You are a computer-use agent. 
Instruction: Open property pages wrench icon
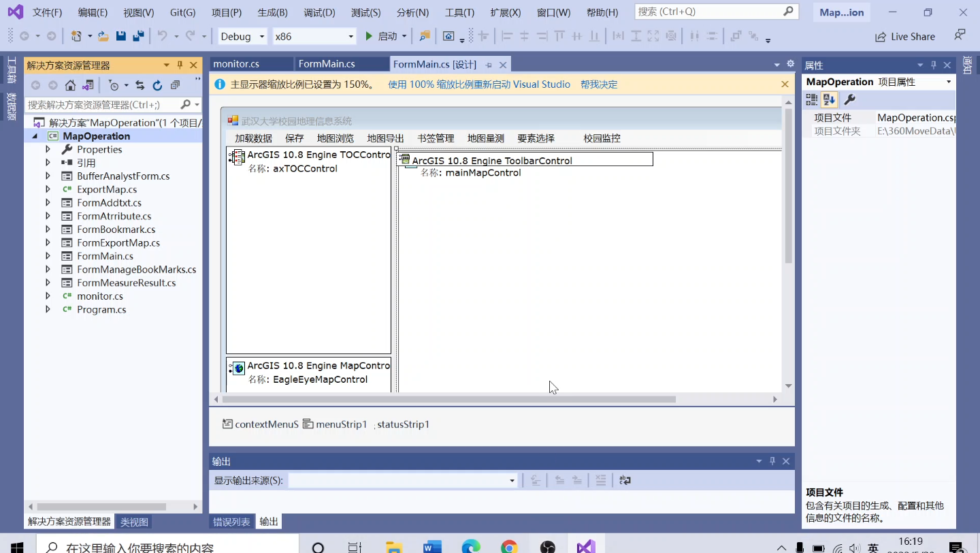pos(849,99)
